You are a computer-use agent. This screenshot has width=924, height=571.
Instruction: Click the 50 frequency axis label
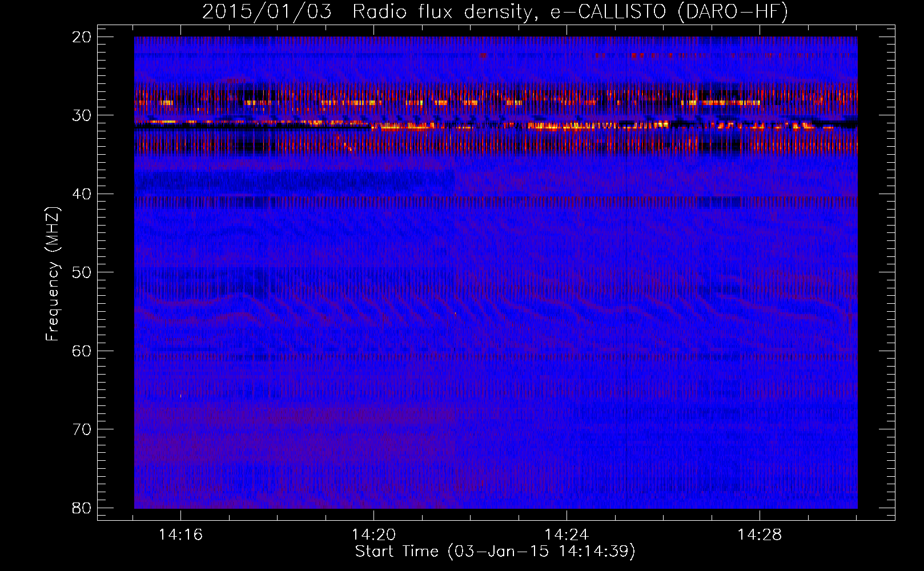[82, 272]
